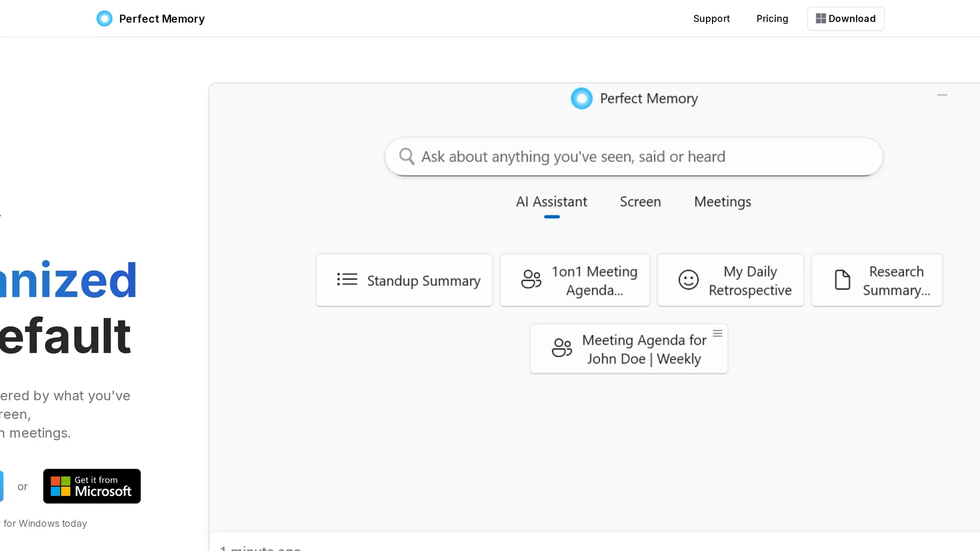
Task: Open the Research Summary card
Action: click(x=876, y=280)
